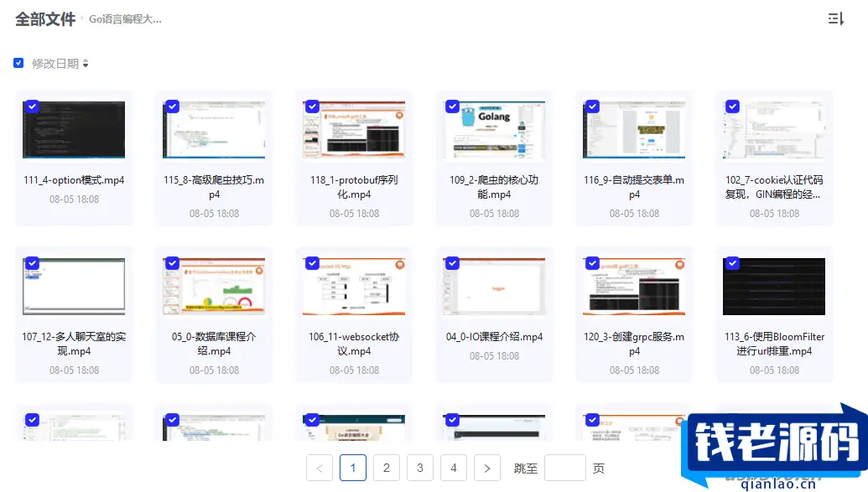
Task: Open thumbnail of 115_8-高级爬虫技巧.mp4
Action: [214, 130]
